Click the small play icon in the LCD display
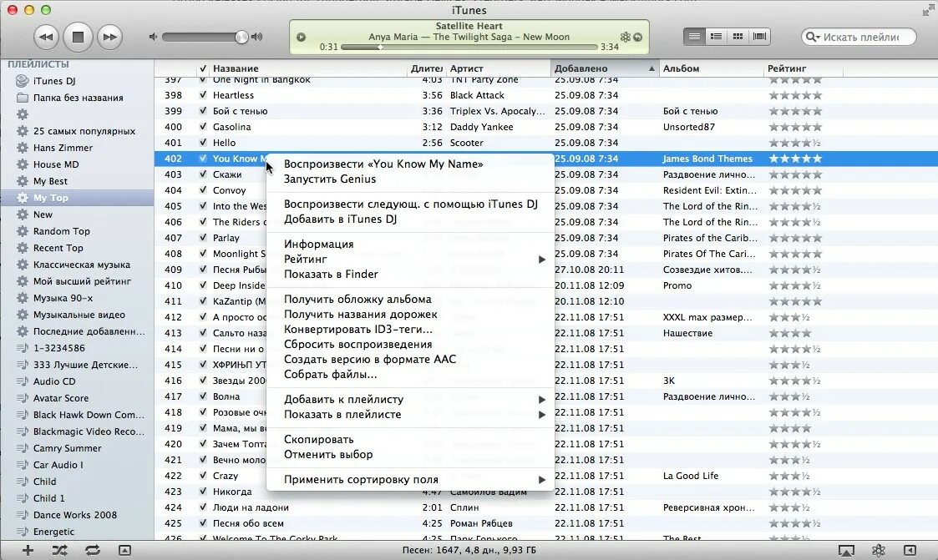The width and height of the screenshot is (938, 560). (x=302, y=37)
